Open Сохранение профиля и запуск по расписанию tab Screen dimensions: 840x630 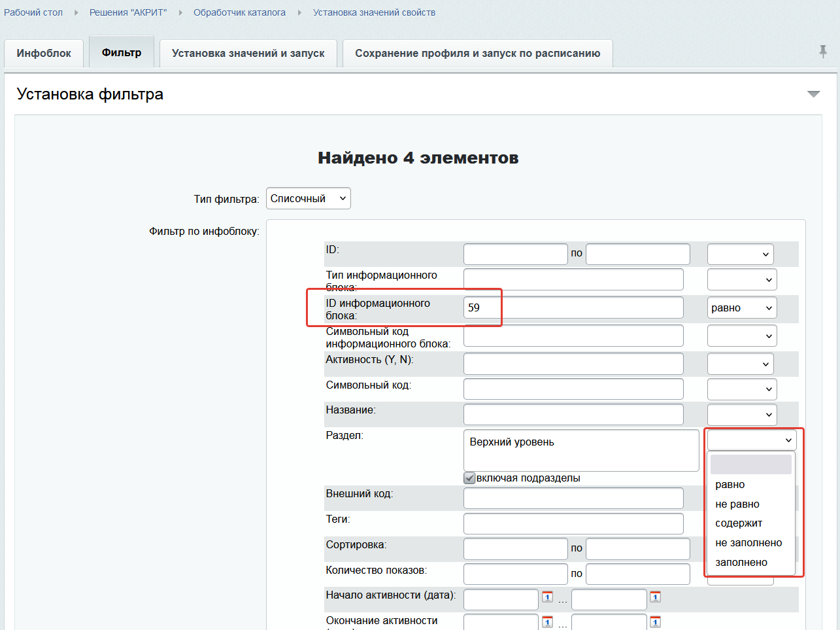point(477,54)
